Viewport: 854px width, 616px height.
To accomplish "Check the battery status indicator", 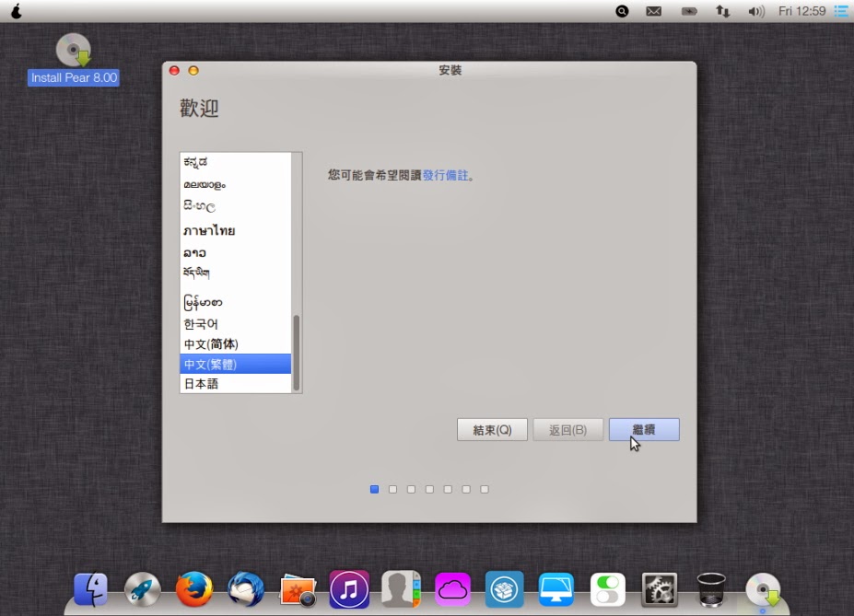I will point(689,11).
